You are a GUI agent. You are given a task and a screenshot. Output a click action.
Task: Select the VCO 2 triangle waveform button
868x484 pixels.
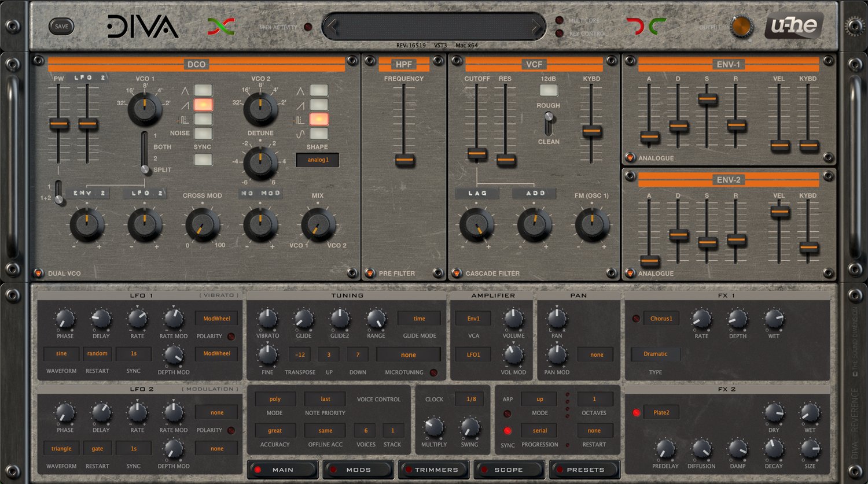[319, 90]
